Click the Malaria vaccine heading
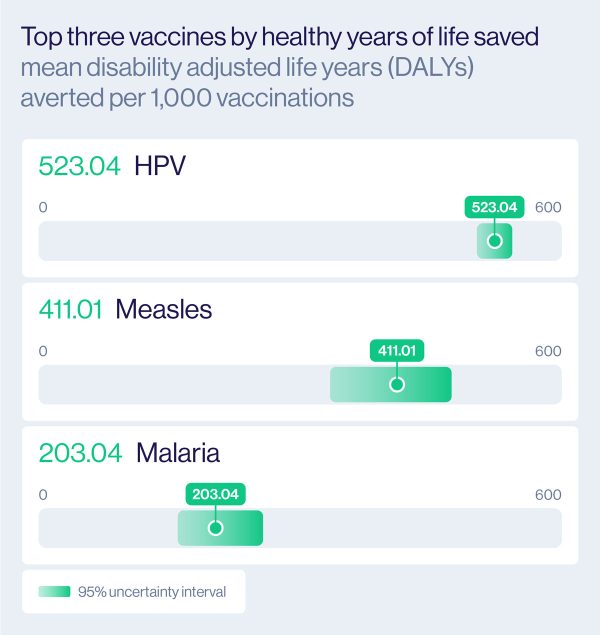 [178, 452]
